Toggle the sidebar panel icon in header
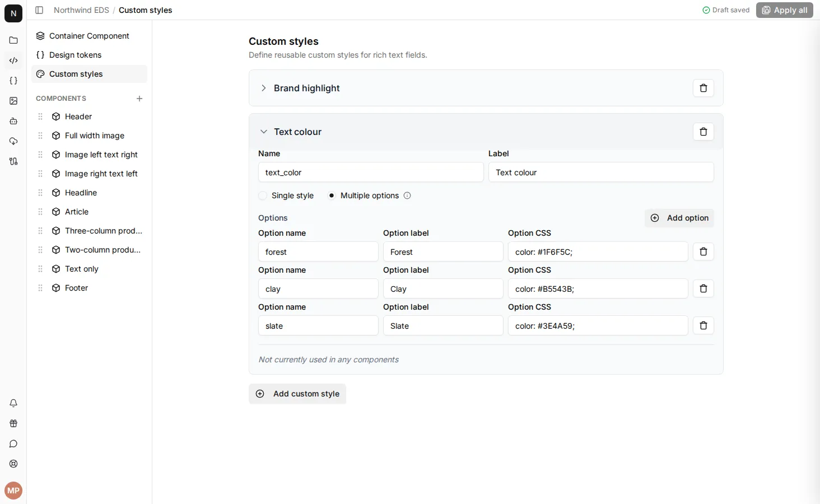 [x=39, y=10]
